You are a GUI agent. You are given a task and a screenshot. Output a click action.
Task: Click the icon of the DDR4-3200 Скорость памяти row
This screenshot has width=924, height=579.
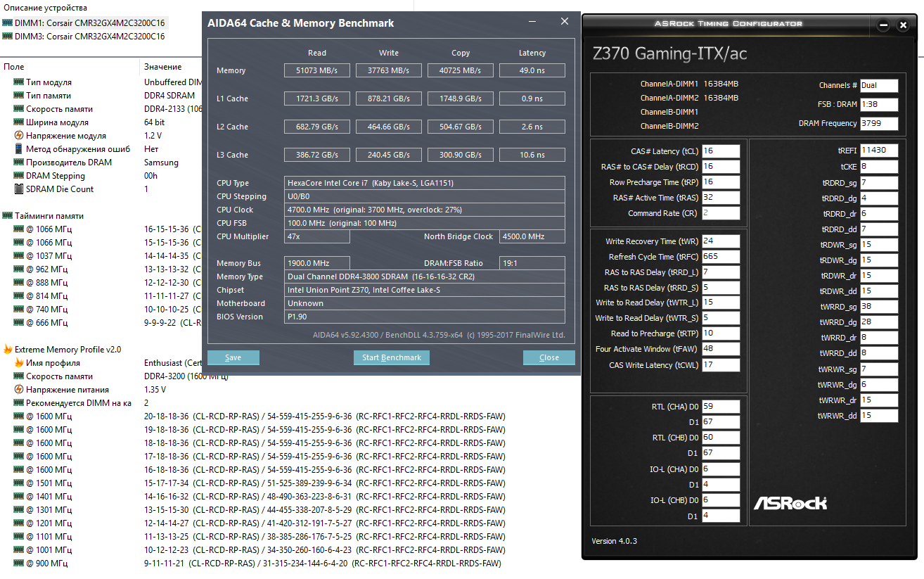(x=19, y=376)
